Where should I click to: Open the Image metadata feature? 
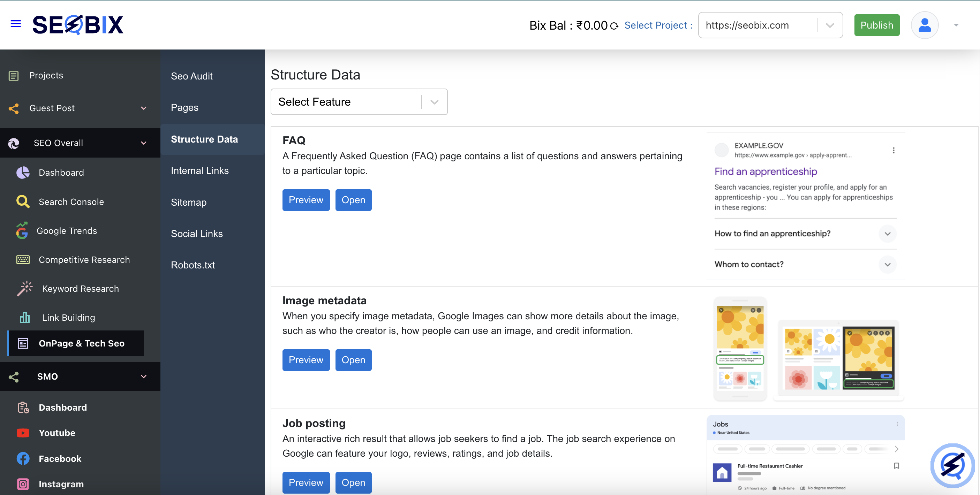tap(353, 360)
